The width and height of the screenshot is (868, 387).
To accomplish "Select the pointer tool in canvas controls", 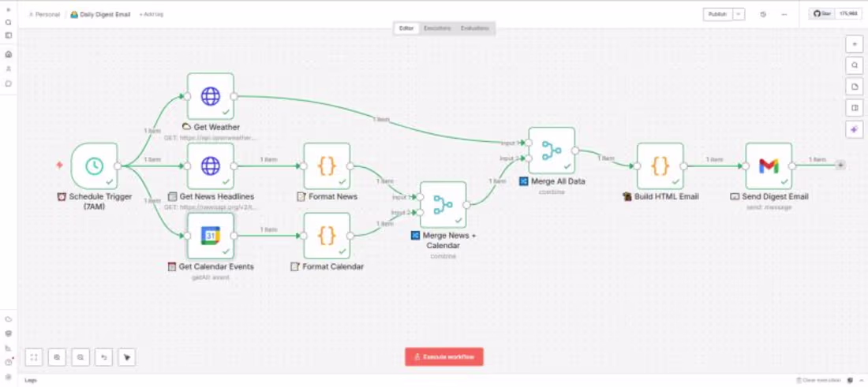I will click(x=127, y=357).
